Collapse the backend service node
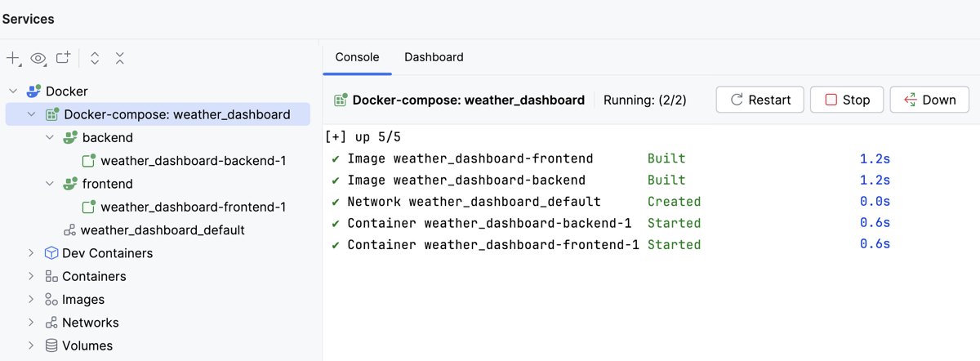 [50, 138]
